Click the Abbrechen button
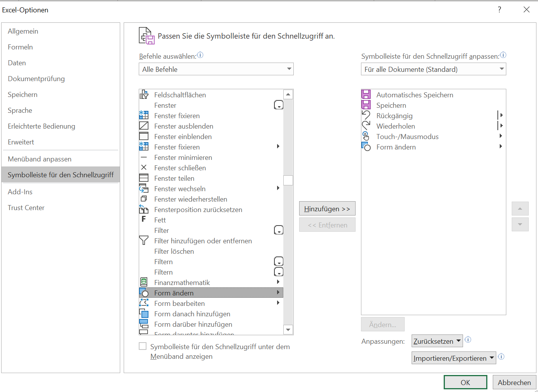538x392 pixels. [x=514, y=382]
